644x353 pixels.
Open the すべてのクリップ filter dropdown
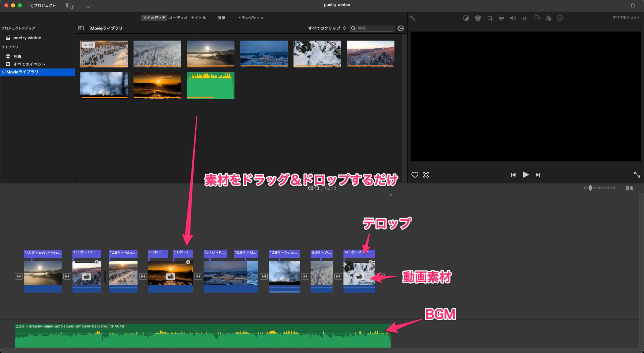tap(327, 28)
